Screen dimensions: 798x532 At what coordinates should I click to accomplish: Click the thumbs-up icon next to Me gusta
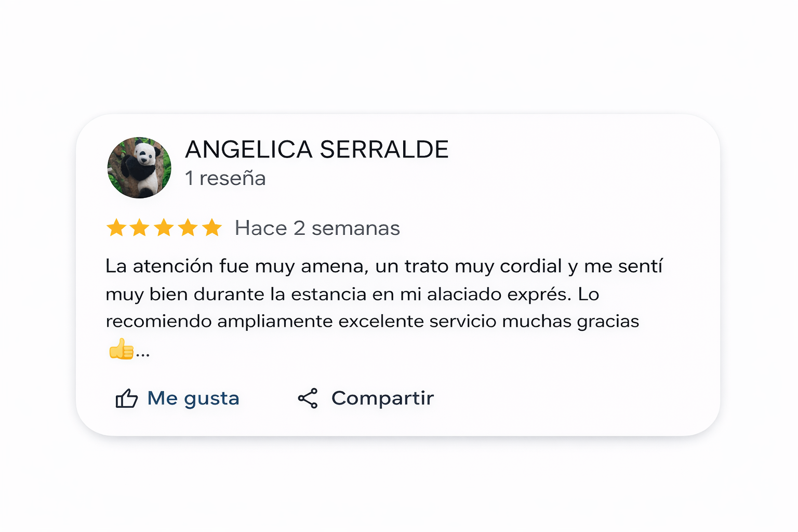coord(126,398)
